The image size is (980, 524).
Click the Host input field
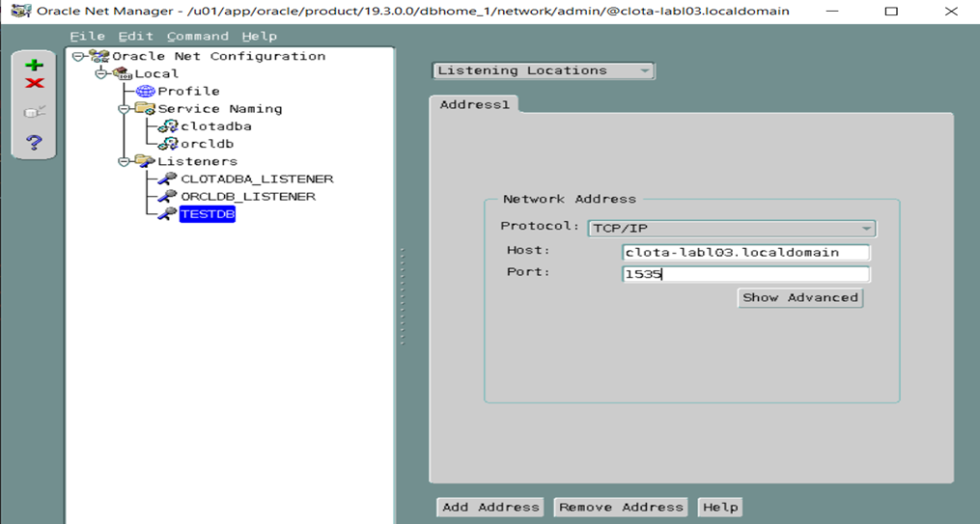coord(745,252)
